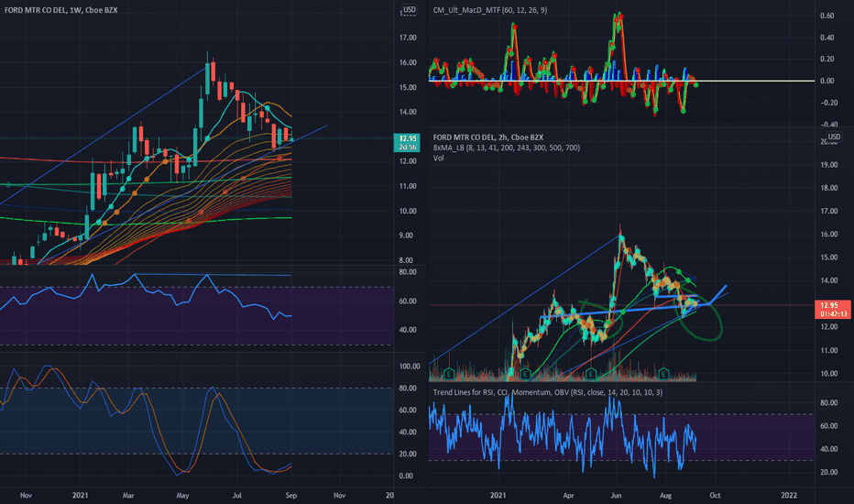
Task: Click the 14.00 value on the 2h price scale
Action: pyautogui.click(x=828, y=280)
